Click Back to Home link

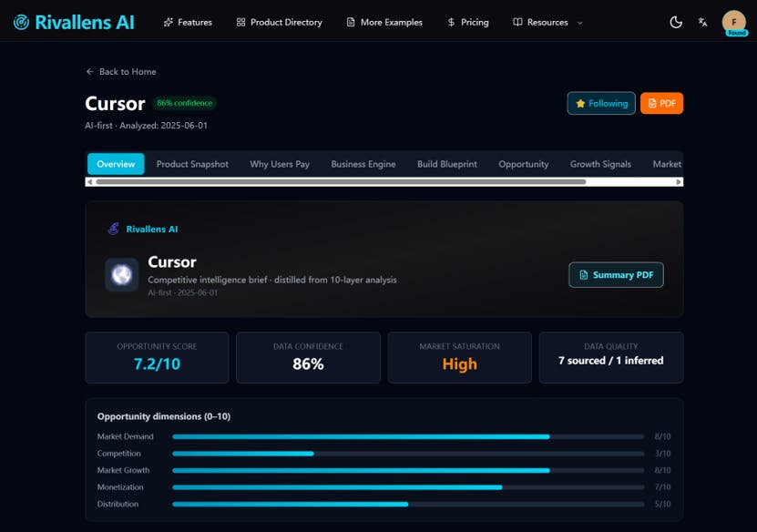click(x=120, y=71)
